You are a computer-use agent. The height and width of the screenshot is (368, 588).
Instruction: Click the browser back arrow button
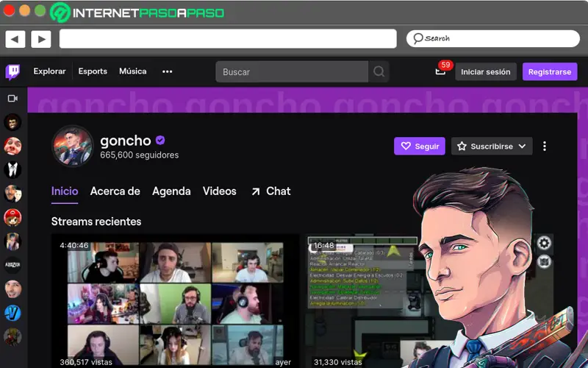click(x=15, y=39)
